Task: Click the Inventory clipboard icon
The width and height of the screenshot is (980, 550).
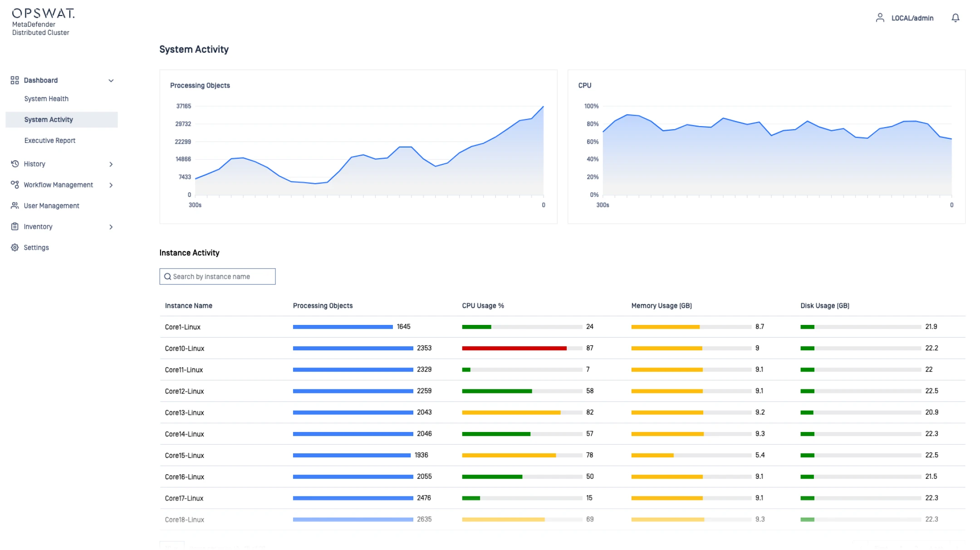Action: (15, 226)
